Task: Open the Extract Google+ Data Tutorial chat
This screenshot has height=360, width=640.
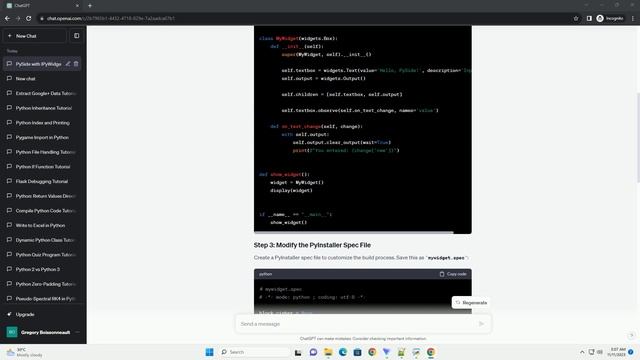Action: (x=42, y=93)
